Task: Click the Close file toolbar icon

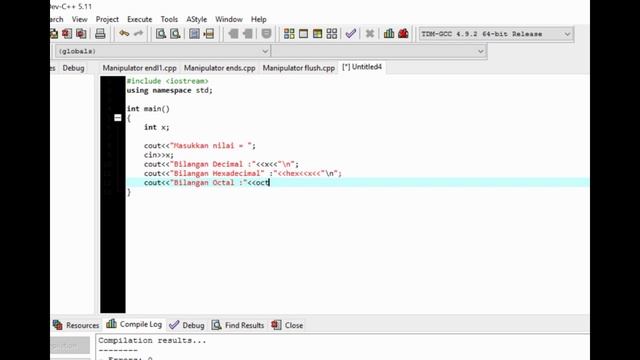Action: (67, 33)
